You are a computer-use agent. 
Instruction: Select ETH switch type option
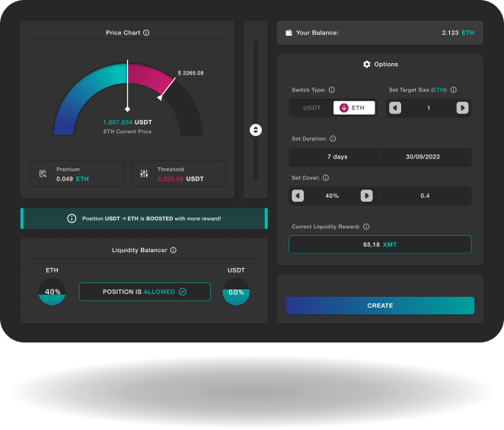click(x=353, y=108)
